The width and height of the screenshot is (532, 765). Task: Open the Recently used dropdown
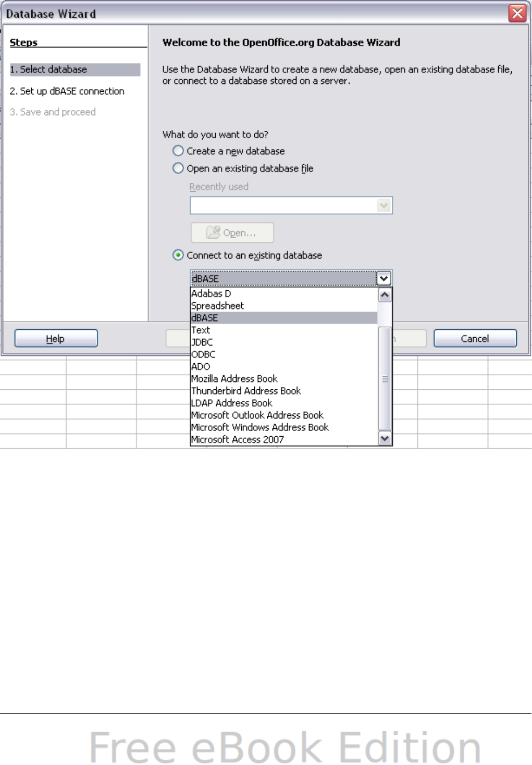(x=384, y=205)
